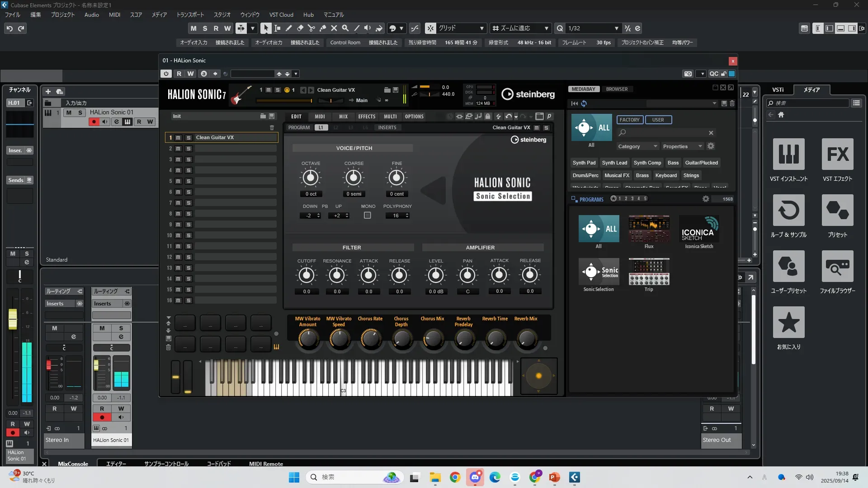The image size is (868, 488).
Task: Select the Iconica Sketch library thumbnail
Action: 699,230
